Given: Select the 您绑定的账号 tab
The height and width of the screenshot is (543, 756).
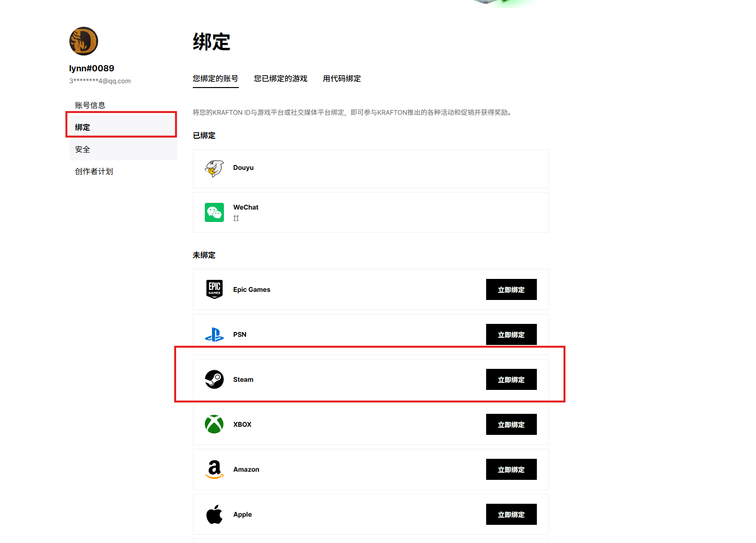Looking at the screenshot, I should coord(215,78).
